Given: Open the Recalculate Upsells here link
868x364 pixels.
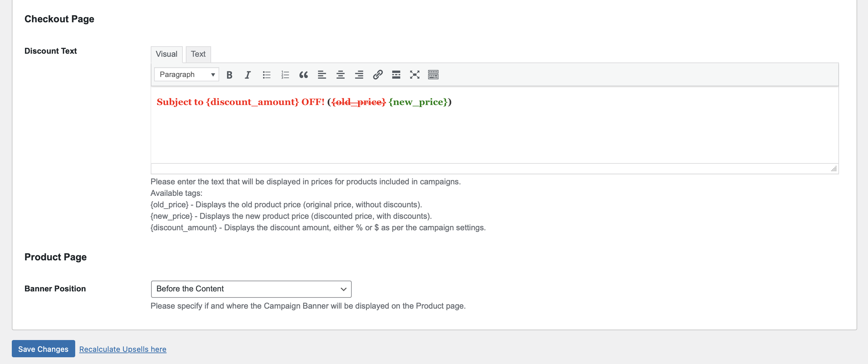Looking at the screenshot, I should (x=123, y=349).
